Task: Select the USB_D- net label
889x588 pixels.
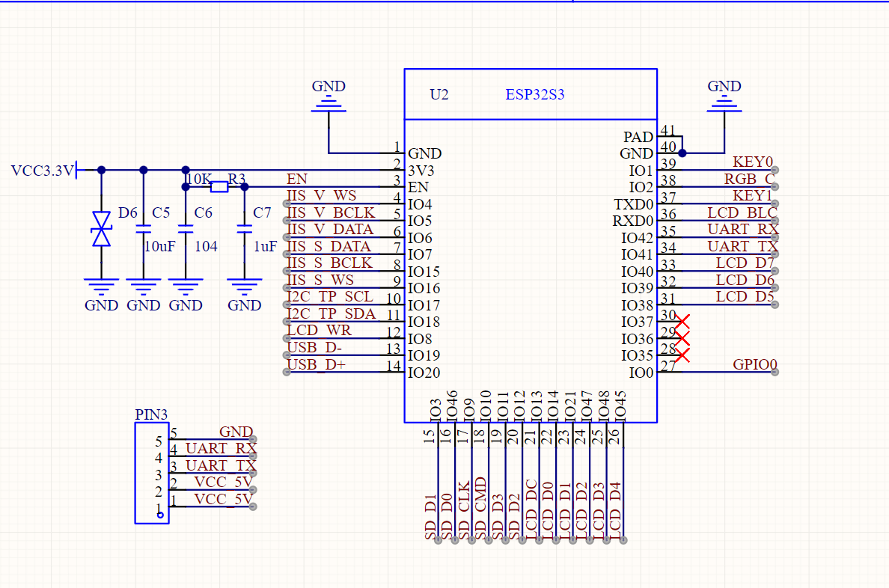Action: tap(314, 346)
